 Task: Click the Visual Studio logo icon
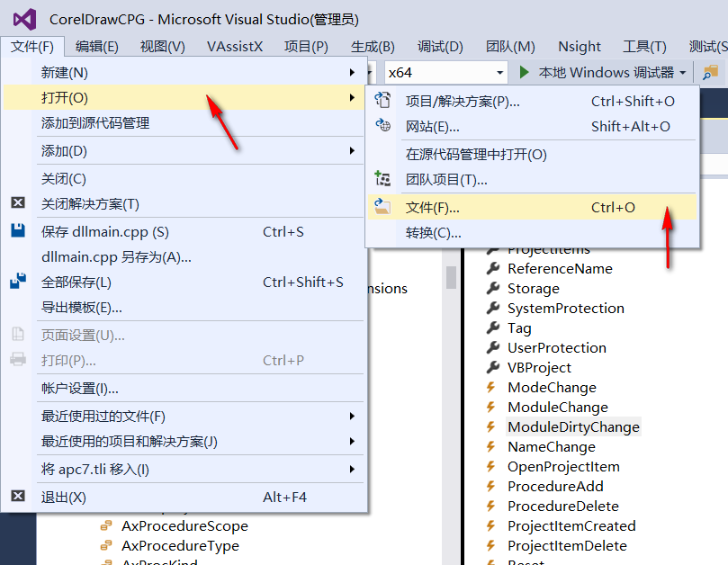(x=24, y=20)
